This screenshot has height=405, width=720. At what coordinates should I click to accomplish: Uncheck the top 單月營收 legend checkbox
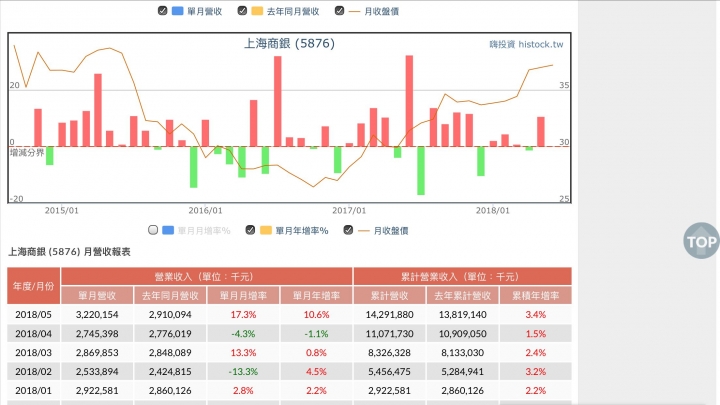click(162, 11)
